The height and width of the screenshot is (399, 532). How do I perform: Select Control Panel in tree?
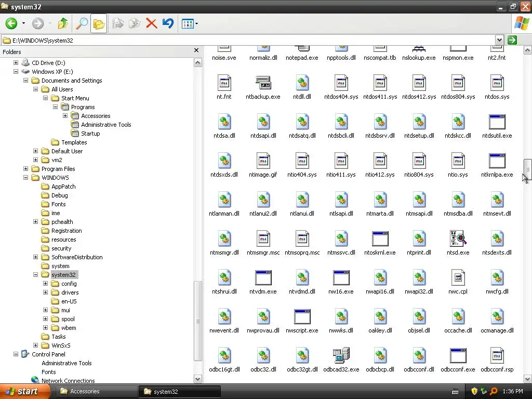(48, 354)
